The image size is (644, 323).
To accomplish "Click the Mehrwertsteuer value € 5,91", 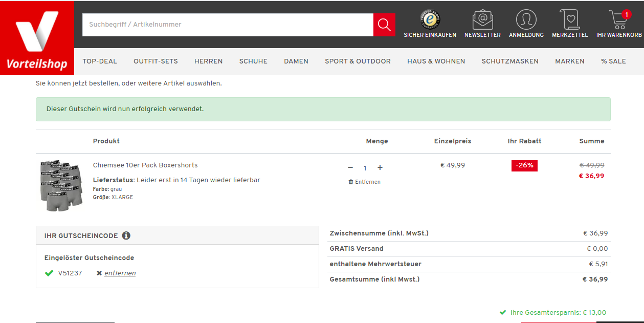I will point(598,264).
